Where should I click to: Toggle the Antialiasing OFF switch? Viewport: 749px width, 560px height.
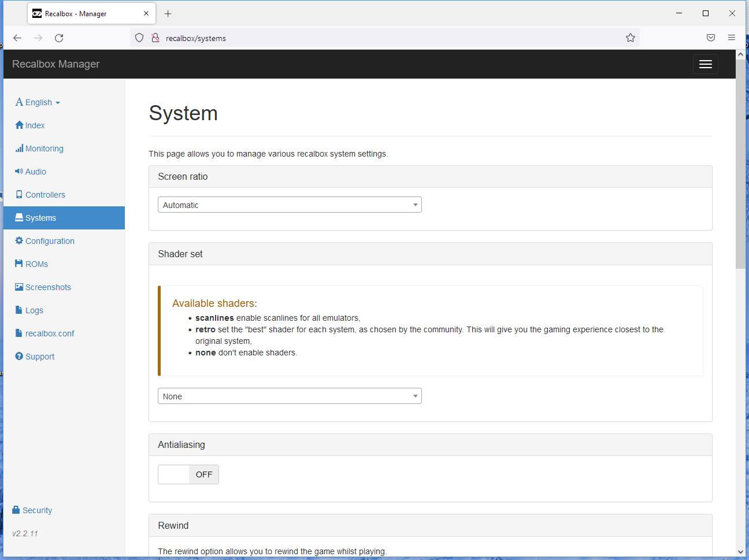pyautogui.click(x=188, y=474)
